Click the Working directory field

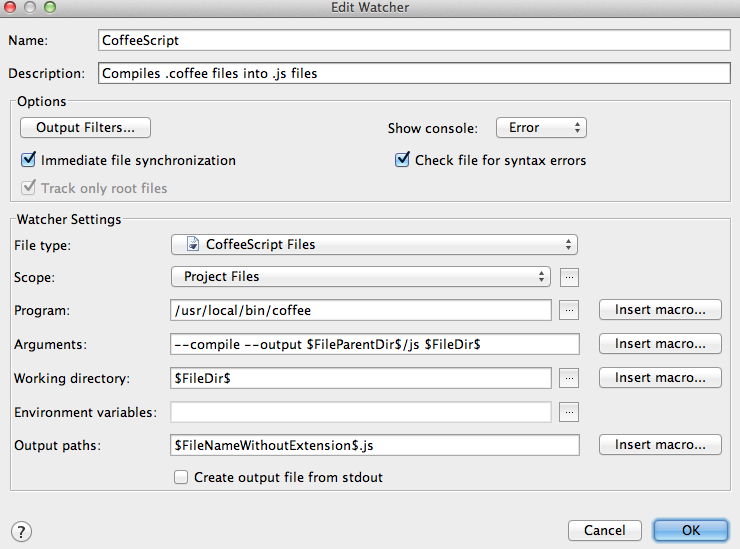pyautogui.click(x=361, y=378)
